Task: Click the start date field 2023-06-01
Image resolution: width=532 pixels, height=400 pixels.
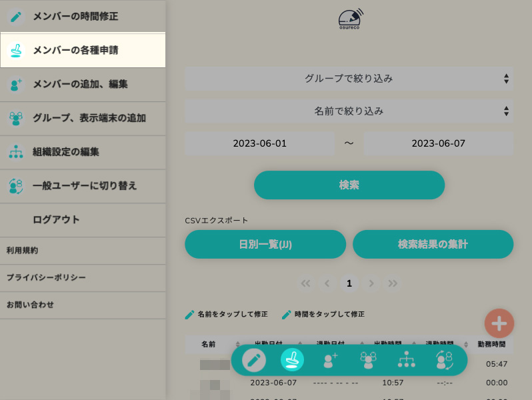Action: click(x=260, y=143)
